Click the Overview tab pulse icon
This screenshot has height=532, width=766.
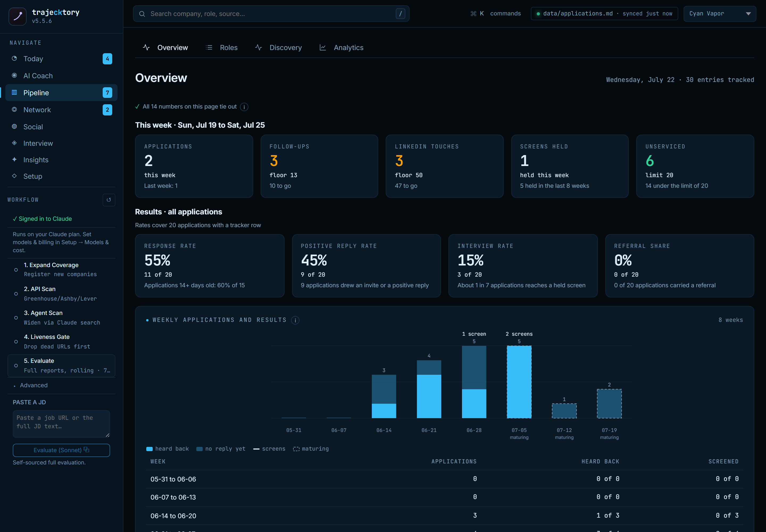146,47
